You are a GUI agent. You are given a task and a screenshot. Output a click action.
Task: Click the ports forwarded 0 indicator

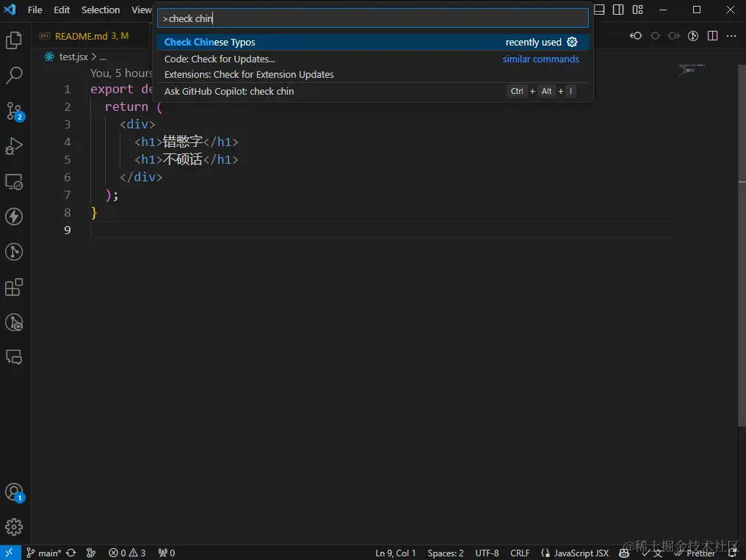click(x=167, y=553)
